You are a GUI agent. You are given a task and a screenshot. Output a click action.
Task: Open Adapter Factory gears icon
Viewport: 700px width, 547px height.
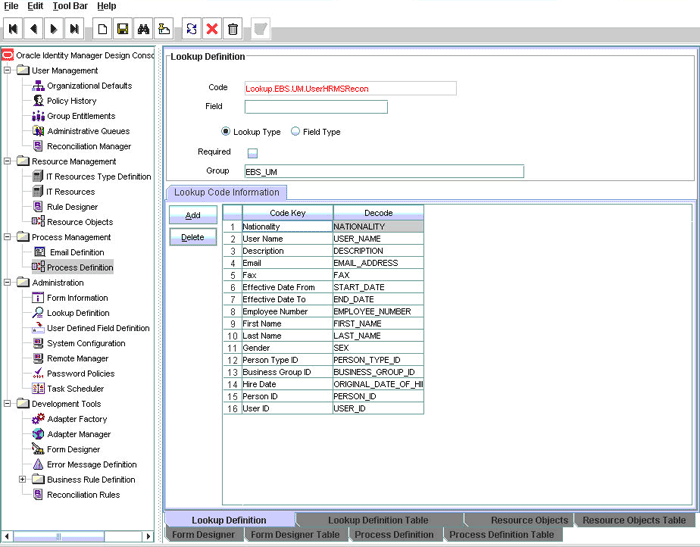(x=38, y=419)
